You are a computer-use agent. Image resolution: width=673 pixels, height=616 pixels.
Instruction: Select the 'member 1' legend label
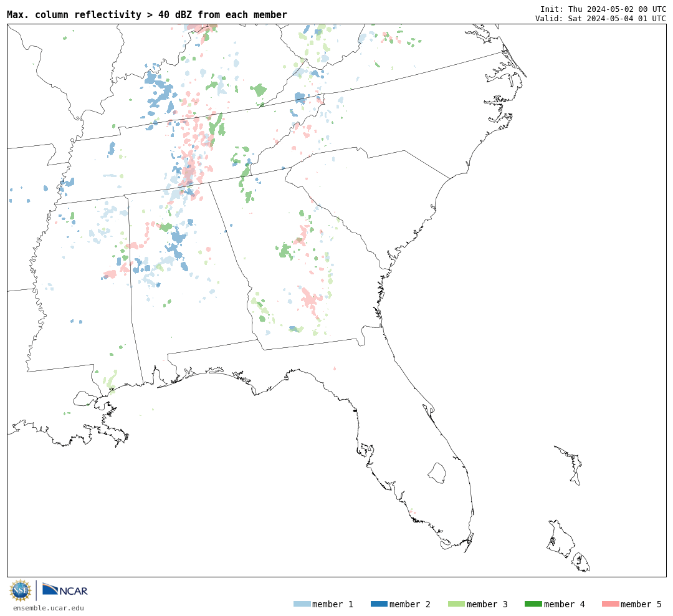(333, 604)
